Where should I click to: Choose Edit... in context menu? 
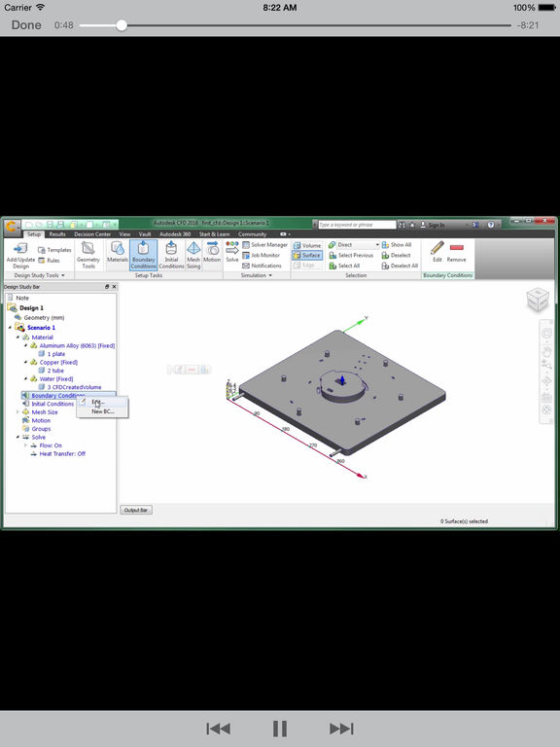(x=102, y=402)
